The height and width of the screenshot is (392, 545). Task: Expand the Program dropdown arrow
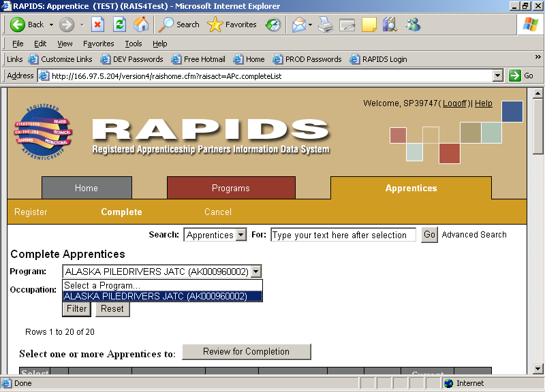point(256,272)
